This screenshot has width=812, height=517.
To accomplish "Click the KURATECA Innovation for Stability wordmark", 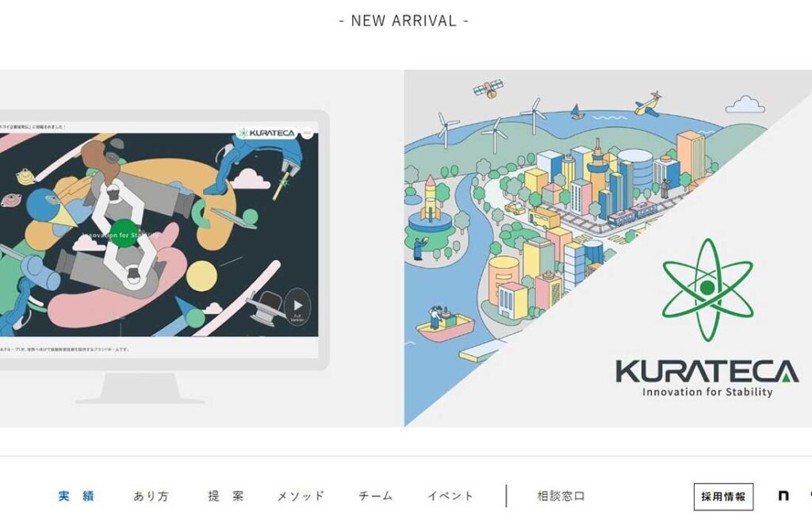I will (x=707, y=378).
